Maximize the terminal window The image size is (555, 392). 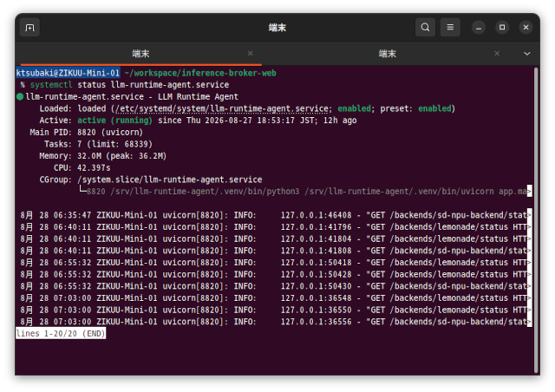click(502, 27)
